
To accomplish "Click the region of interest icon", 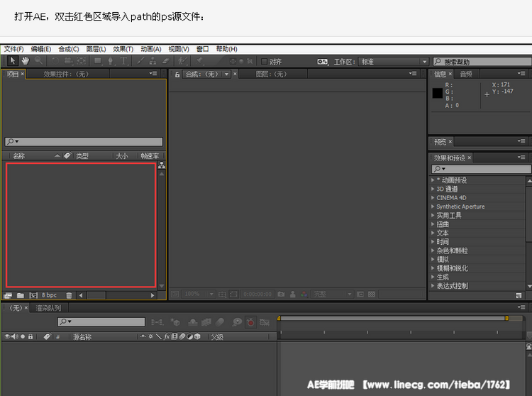I will tap(234, 295).
